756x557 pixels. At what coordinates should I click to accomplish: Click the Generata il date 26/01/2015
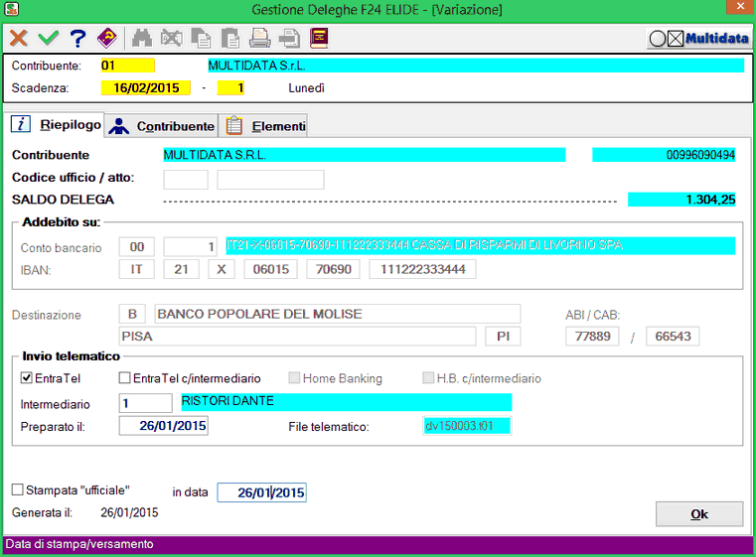(x=129, y=512)
